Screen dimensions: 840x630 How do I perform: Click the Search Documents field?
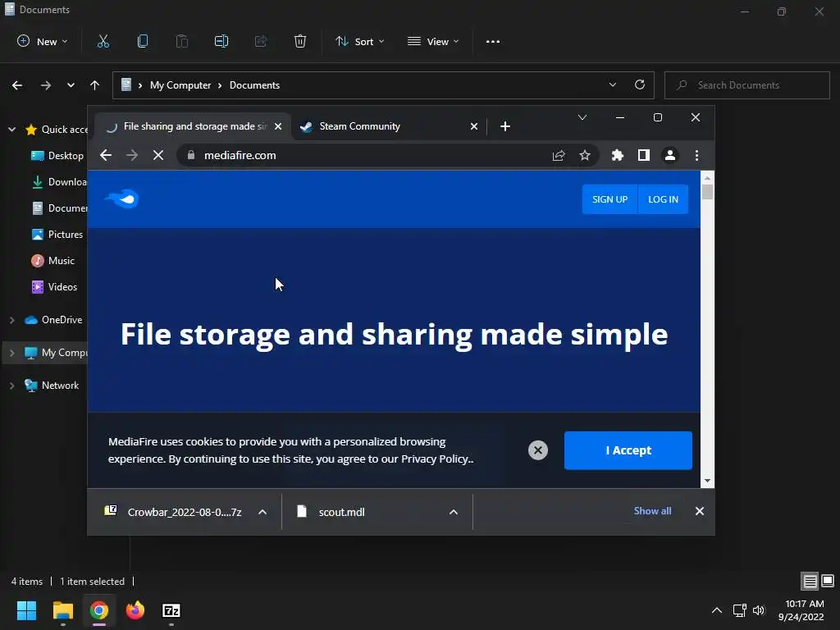pyautogui.click(x=747, y=85)
